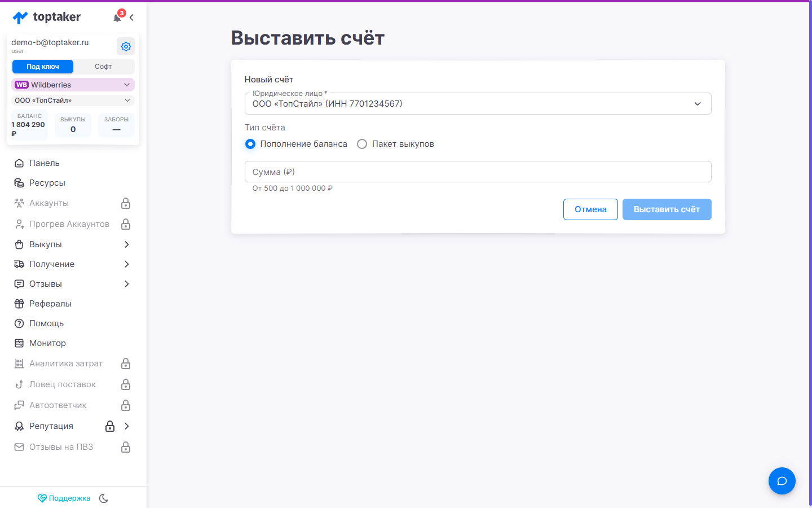The height and width of the screenshot is (508, 812).
Task: Open the live chat bubble
Action: tap(782, 481)
